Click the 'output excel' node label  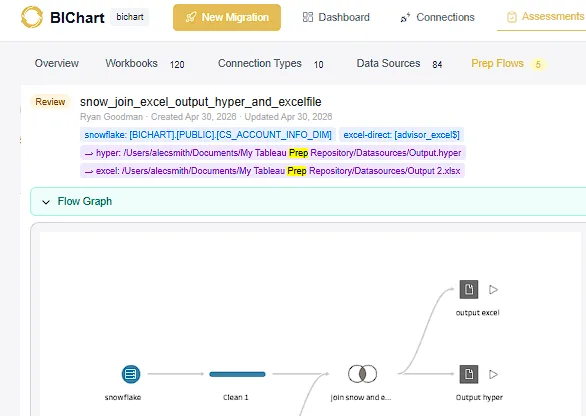click(x=478, y=313)
